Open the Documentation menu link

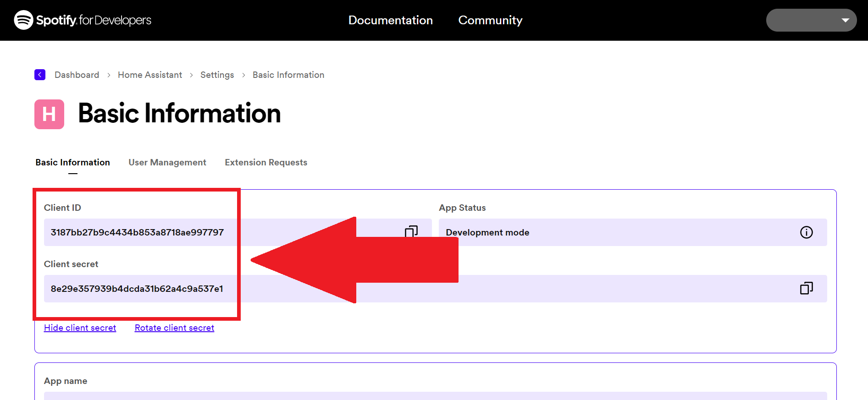tap(390, 20)
